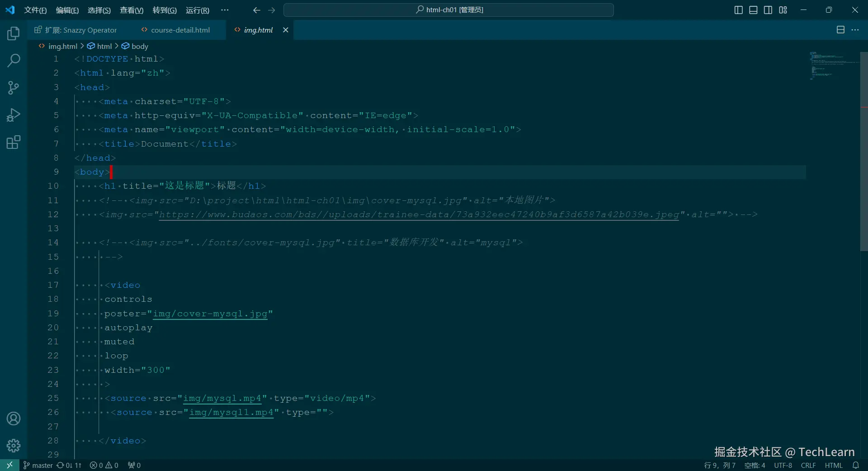Change indentation 空格: 4 setting
The height and width of the screenshot is (471, 868).
[x=755, y=465]
